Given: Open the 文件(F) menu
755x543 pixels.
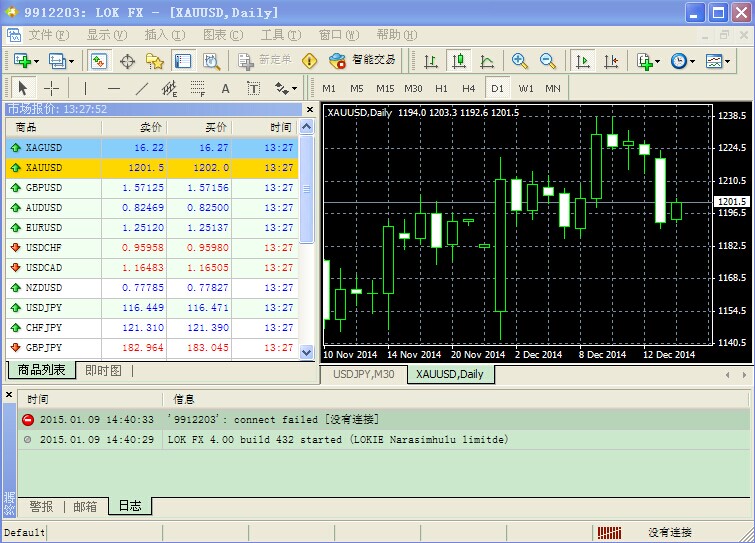Looking at the screenshot, I should coord(49,35).
